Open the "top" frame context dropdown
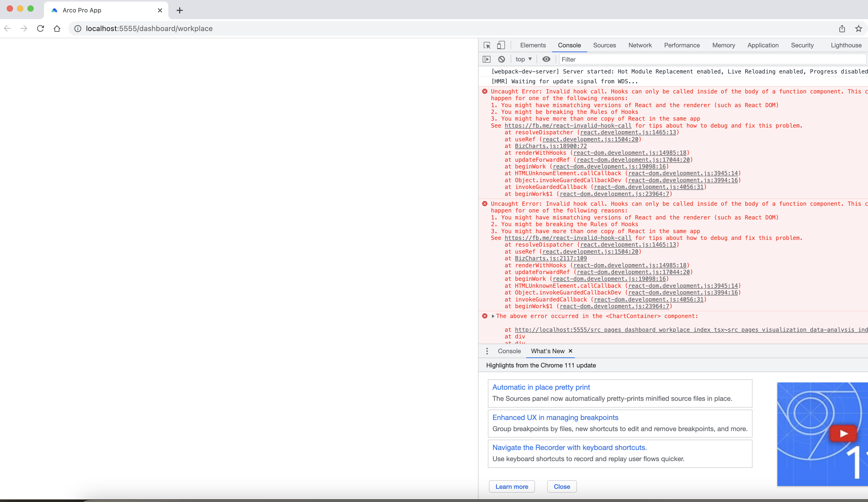 tap(523, 59)
